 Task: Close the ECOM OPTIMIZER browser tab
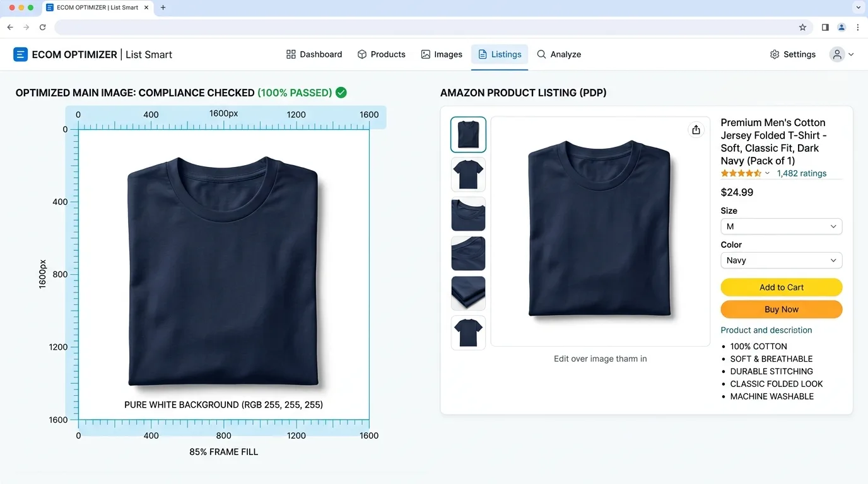click(146, 8)
